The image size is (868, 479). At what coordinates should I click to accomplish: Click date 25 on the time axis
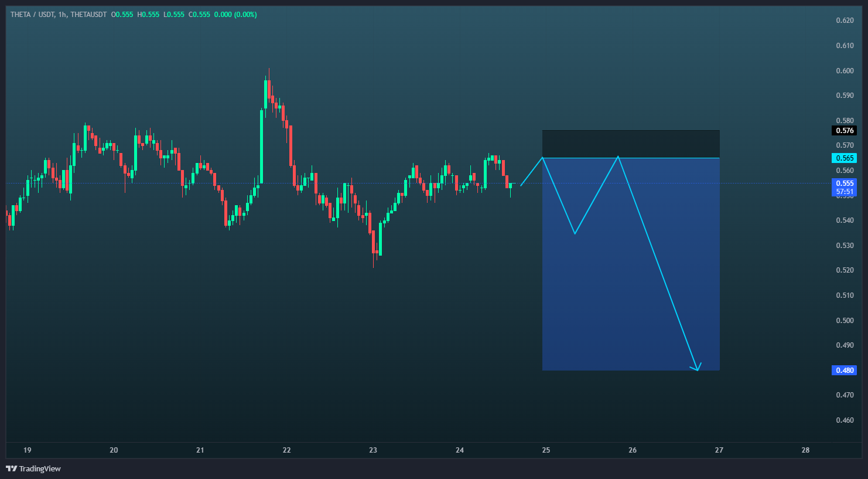[546, 450]
